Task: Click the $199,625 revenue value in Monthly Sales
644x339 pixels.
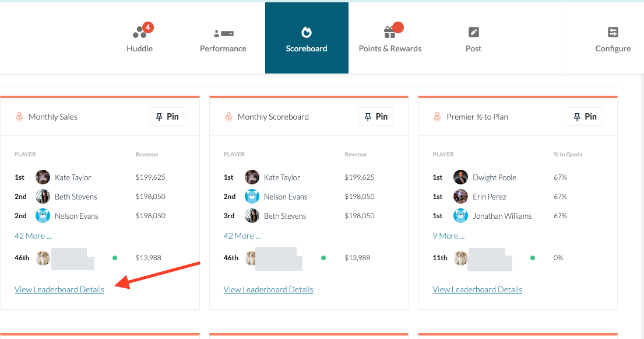Action: (x=150, y=177)
